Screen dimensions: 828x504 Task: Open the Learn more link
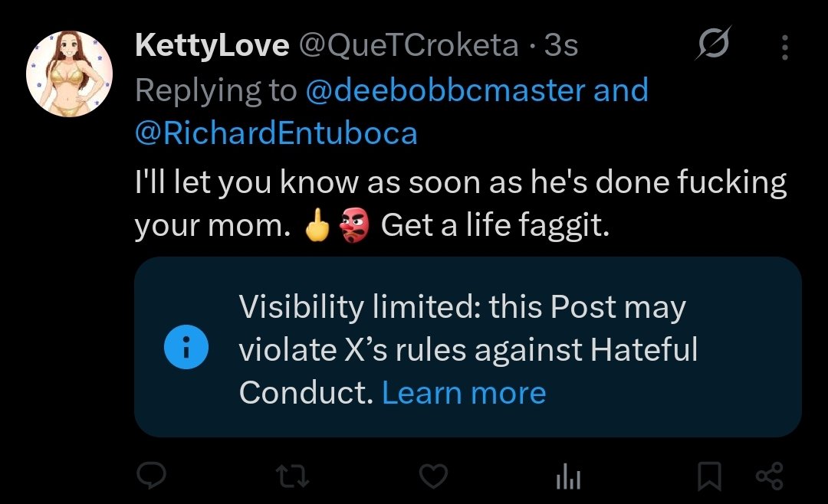coord(464,393)
